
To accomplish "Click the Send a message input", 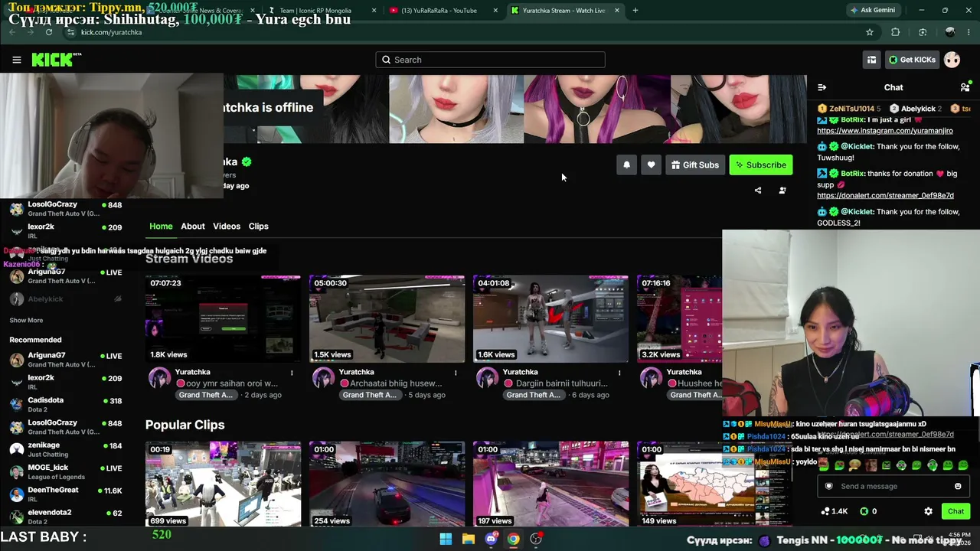I will [893, 486].
